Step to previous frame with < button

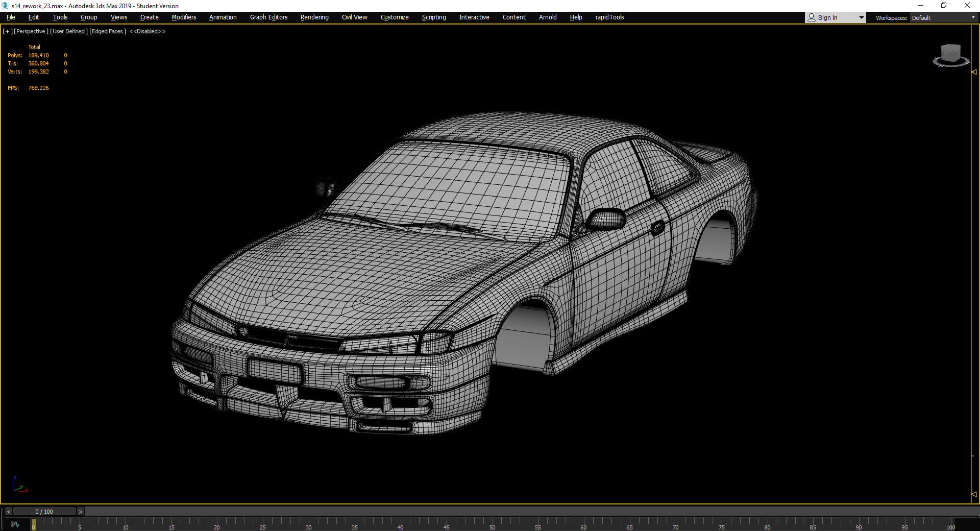coord(8,512)
